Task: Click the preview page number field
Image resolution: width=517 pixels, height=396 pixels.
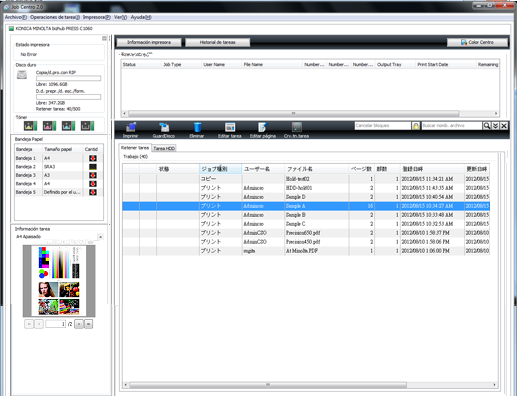Action: [x=56, y=324]
